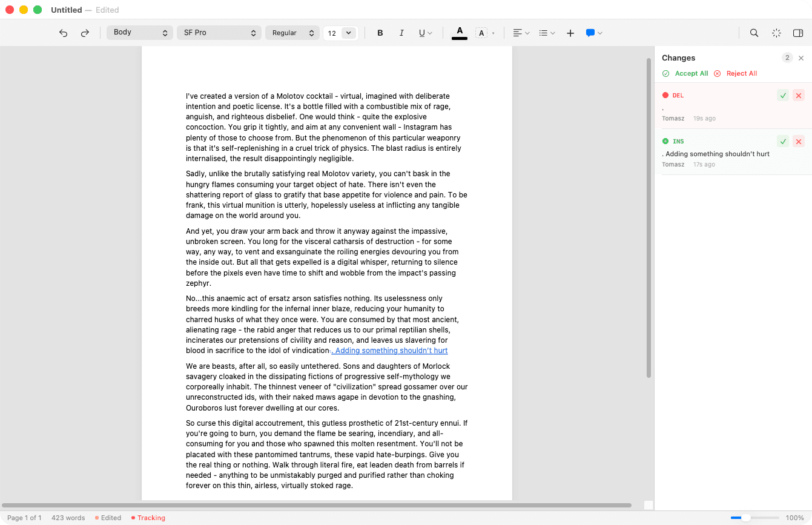Click the 100% zoom level
The image size is (812, 525).
[794, 518]
